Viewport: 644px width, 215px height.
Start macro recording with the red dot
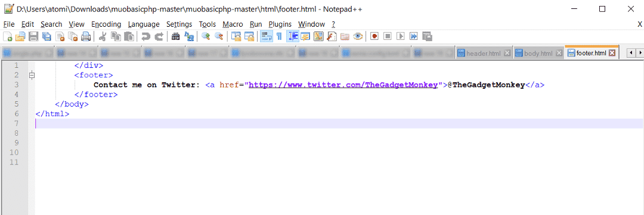[x=374, y=36]
